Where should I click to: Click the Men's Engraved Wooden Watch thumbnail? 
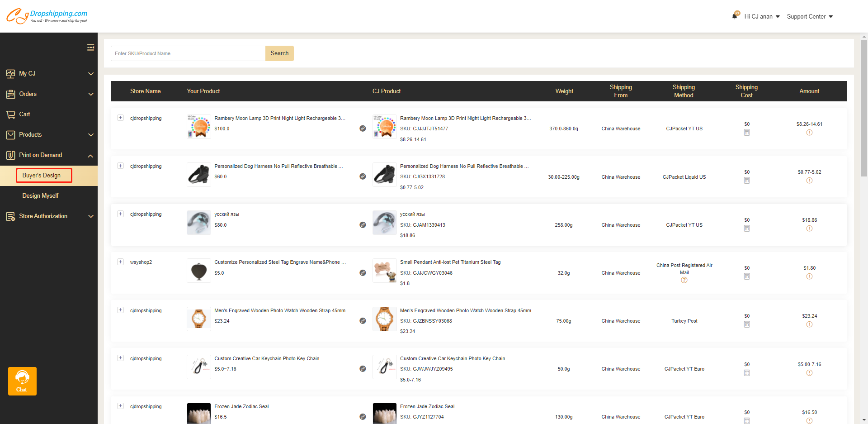coord(199,319)
